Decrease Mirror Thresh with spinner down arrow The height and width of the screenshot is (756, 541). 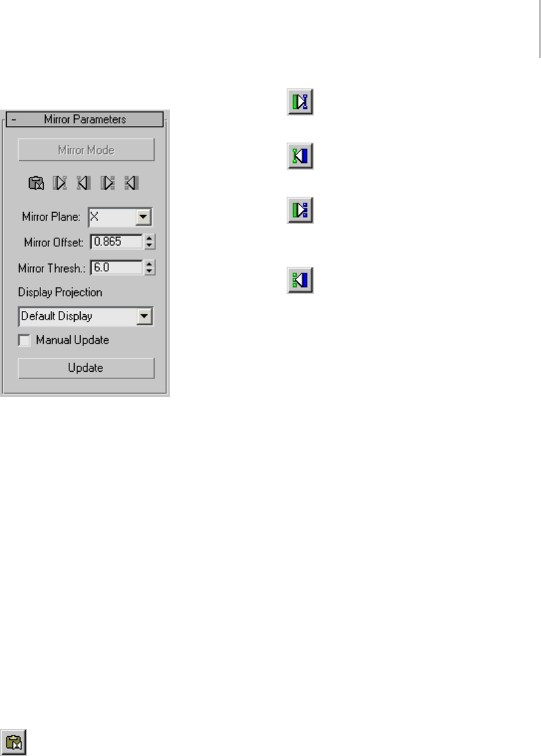[149, 271]
